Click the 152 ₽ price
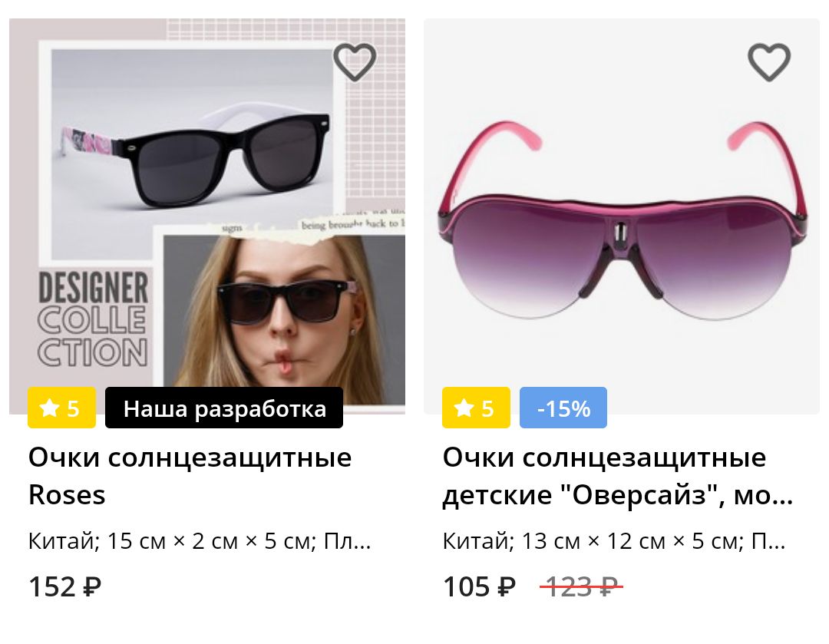This screenshot has width=829, height=644. point(64,586)
